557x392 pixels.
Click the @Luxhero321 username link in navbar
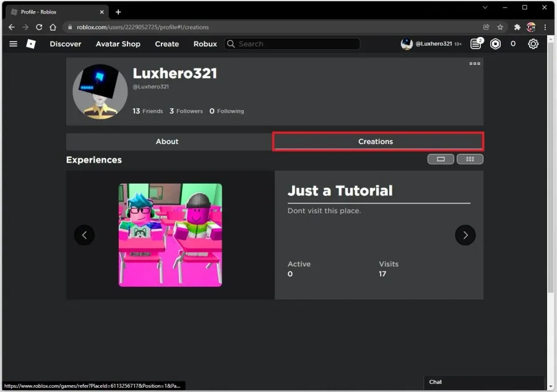[x=434, y=44]
